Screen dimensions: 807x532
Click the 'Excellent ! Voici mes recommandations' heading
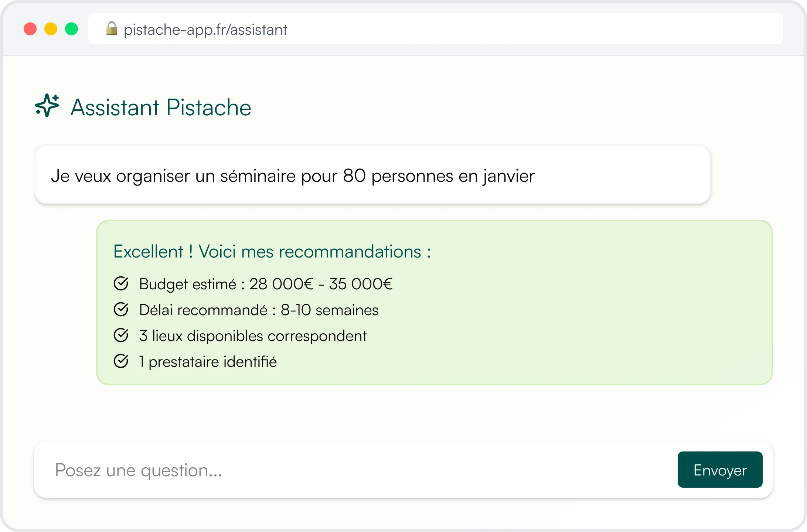click(272, 251)
